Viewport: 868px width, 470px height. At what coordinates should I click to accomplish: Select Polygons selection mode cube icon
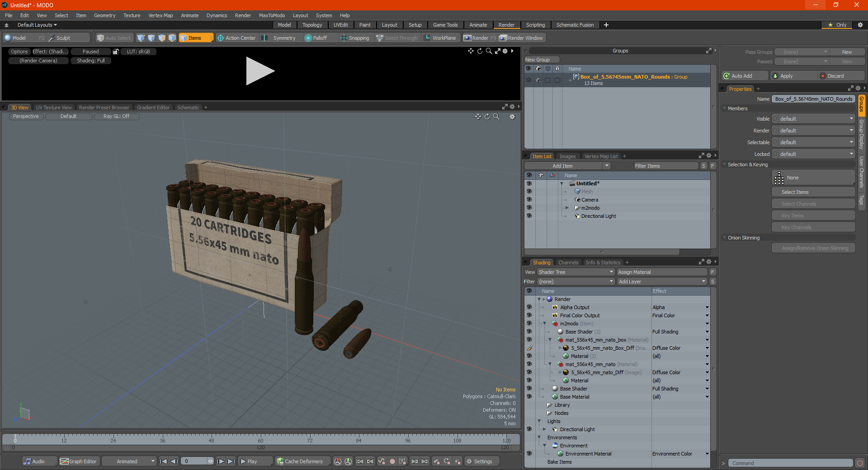[162, 38]
